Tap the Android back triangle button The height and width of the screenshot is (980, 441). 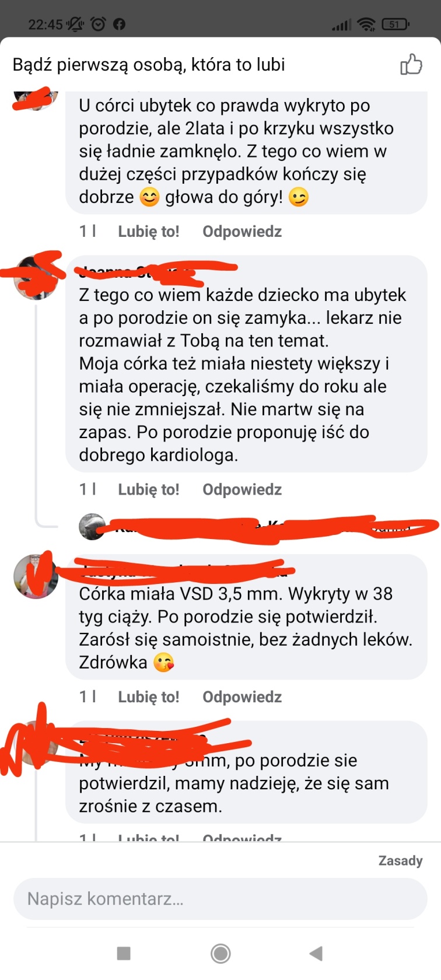pos(316,953)
